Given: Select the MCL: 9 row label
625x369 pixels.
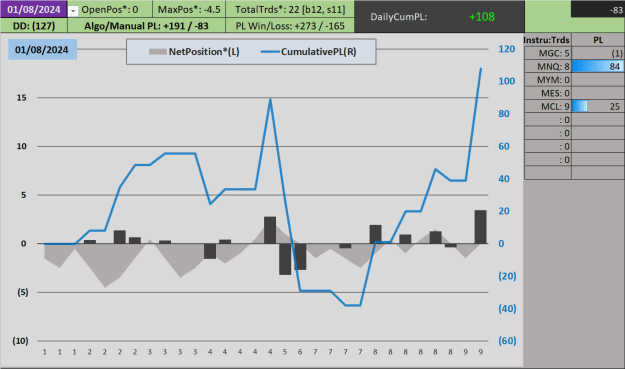Looking at the screenshot, I should click(x=548, y=106).
